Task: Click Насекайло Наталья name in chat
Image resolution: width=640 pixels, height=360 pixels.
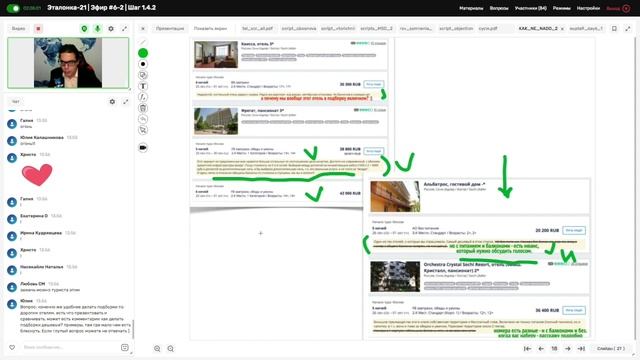Action: pos(42,267)
